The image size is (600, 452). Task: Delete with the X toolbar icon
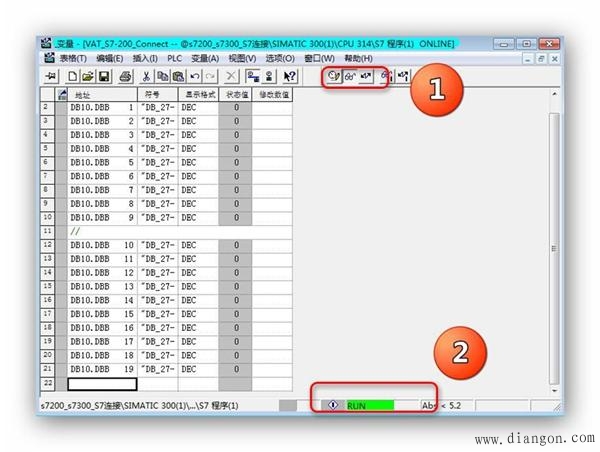231,76
